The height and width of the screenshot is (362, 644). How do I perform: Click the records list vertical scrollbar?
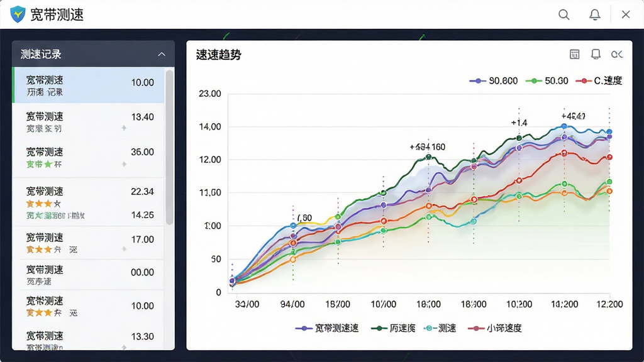coord(169,147)
